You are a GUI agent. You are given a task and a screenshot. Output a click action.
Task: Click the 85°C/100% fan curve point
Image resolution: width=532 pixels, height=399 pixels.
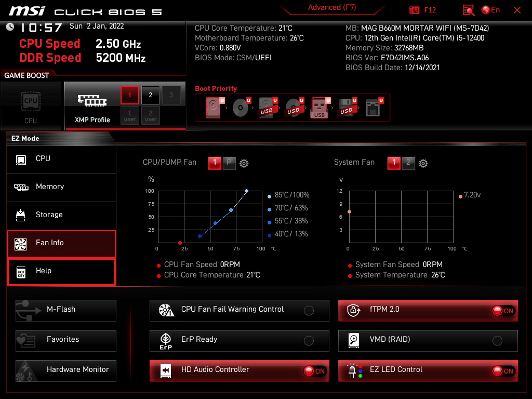click(246, 191)
